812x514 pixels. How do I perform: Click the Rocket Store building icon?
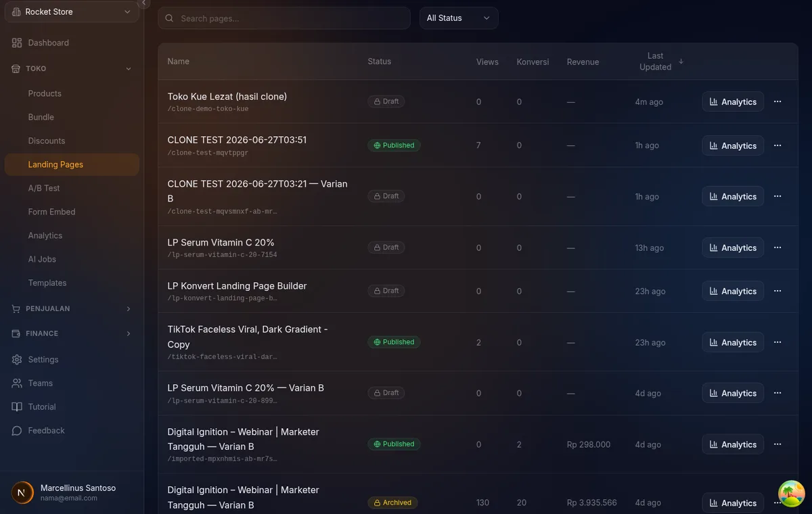pyautogui.click(x=16, y=11)
